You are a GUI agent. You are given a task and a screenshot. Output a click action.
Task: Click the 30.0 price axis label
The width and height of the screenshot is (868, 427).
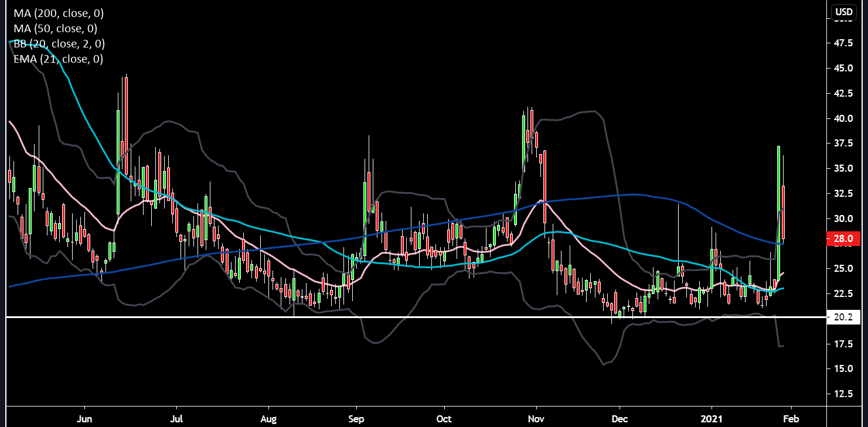point(844,218)
